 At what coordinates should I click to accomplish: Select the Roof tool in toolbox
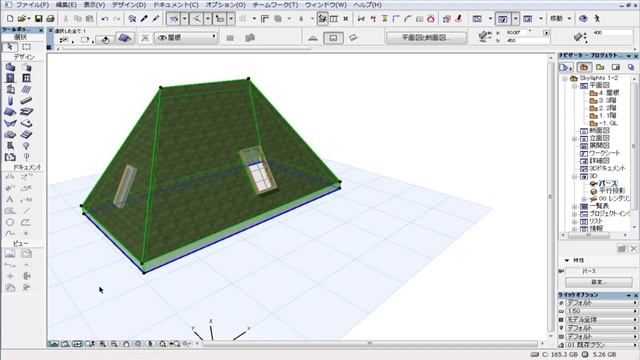coord(10,112)
